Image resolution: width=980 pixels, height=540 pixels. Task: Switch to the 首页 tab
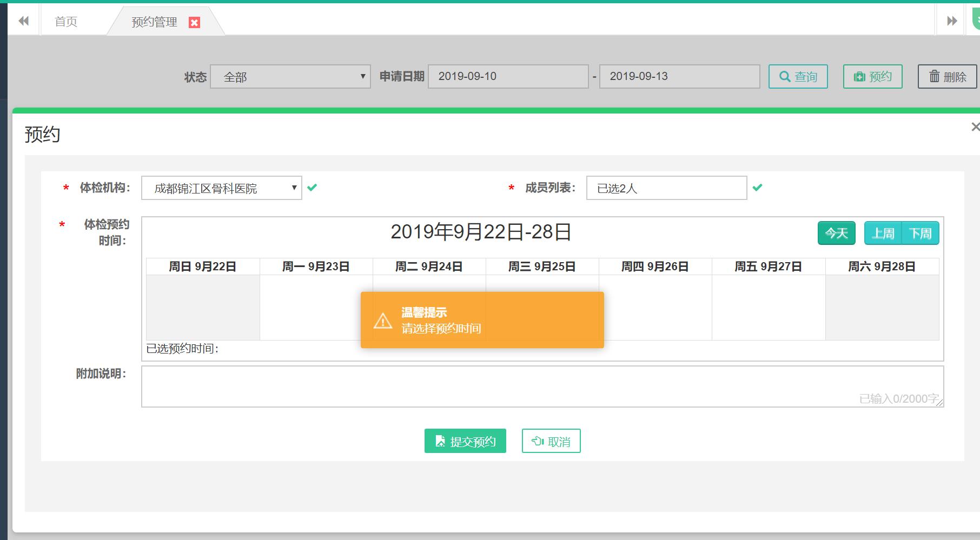tap(65, 22)
